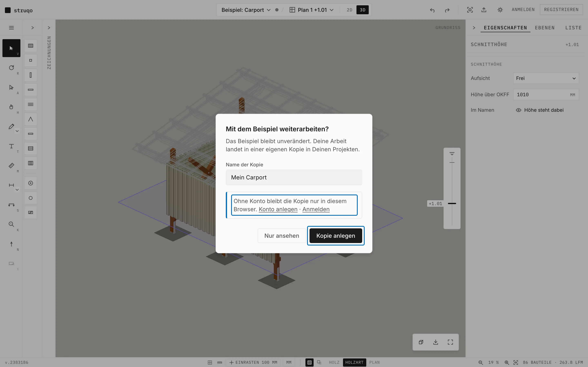Viewport: 588px width, 367px height.
Task: Select the zoom magnifier tool
Action: click(11, 224)
